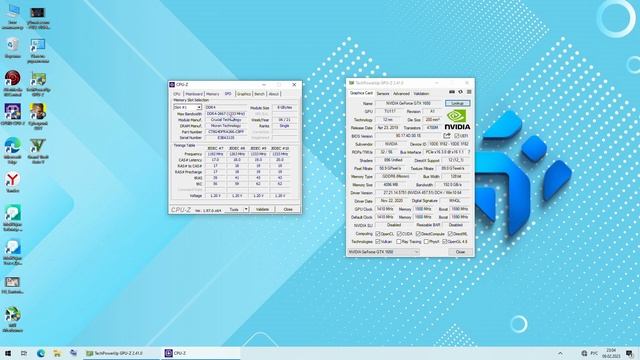Screen dimensions: 640x360
Task: Open the GPU-Z hamburger menu icon
Action: pyautogui.click(x=469, y=92)
